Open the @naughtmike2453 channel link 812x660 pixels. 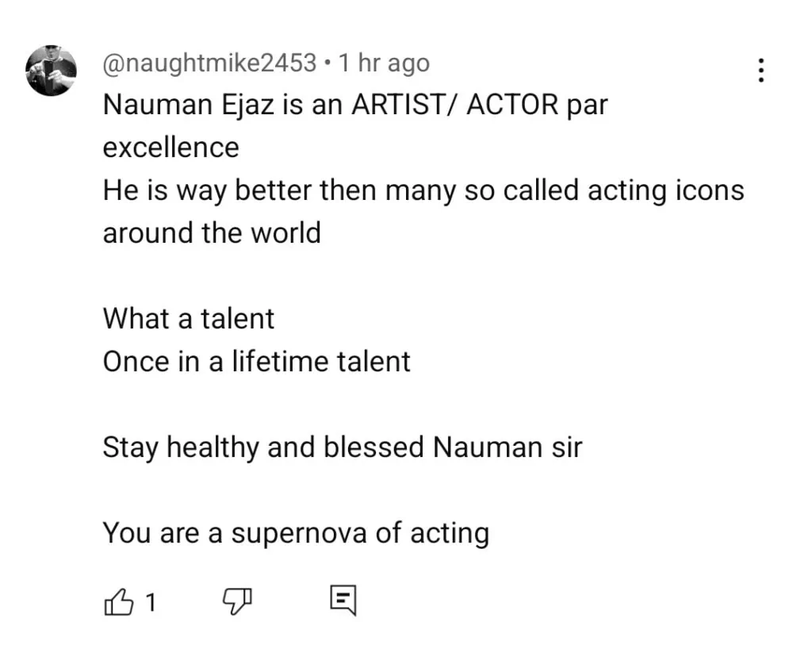click(x=209, y=63)
